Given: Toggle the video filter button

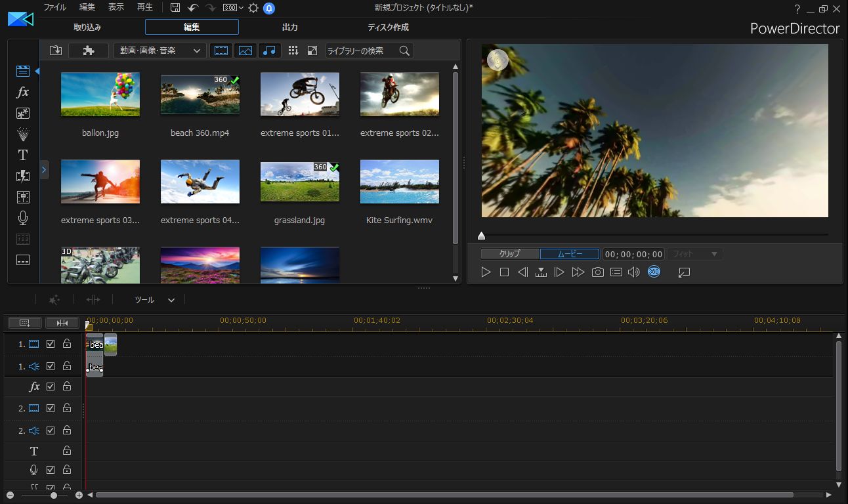Looking at the screenshot, I should tap(221, 50).
